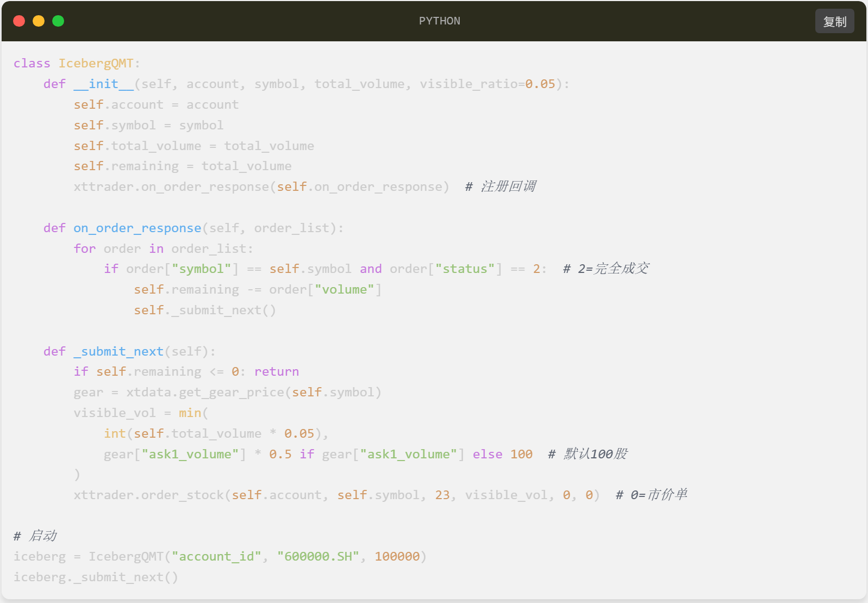Click the on_order_response function definition name
868x603 pixels.
(x=137, y=228)
